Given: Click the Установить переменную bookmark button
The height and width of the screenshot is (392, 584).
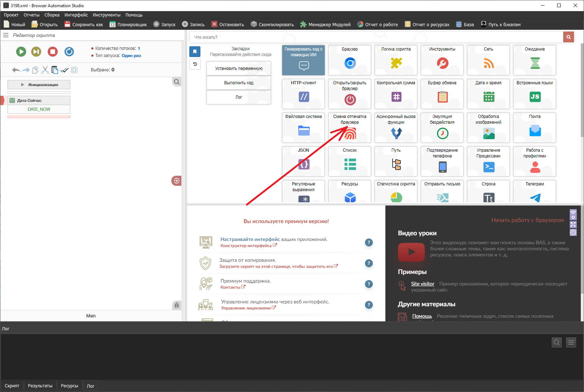Looking at the screenshot, I should 238,69.
